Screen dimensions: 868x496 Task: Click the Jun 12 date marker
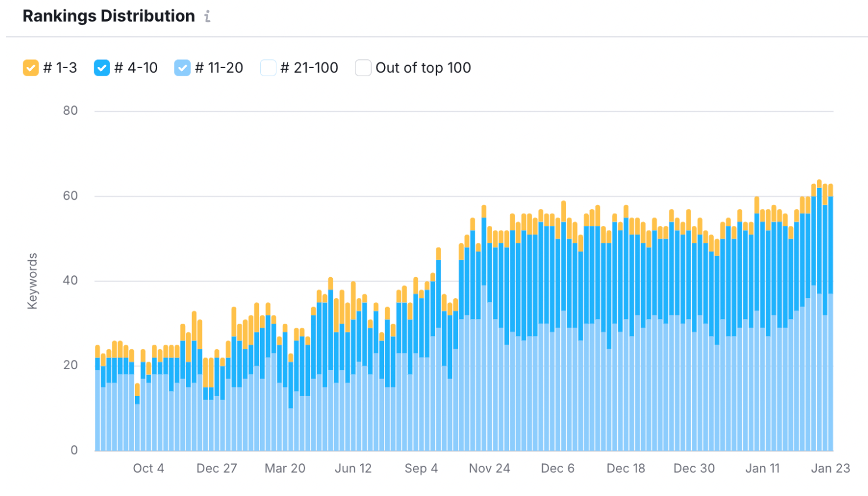353,468
